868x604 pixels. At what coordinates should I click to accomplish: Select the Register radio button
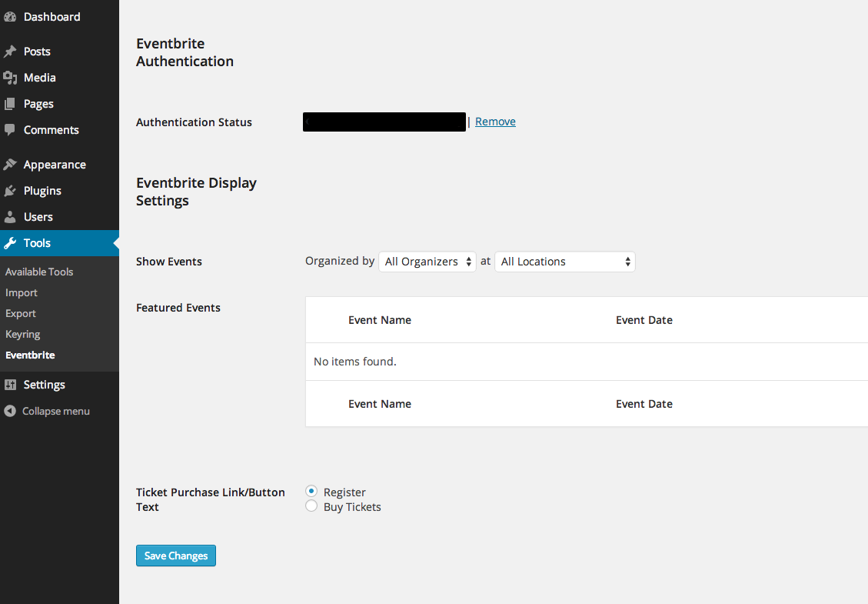311,491
